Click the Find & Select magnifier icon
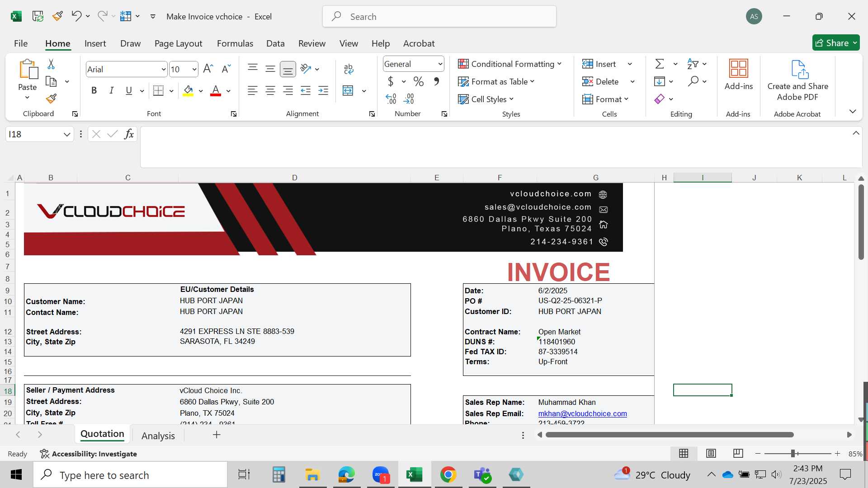The height and width of the screenshot is (488, 868). pyautogui.click(x=693, y=81)
